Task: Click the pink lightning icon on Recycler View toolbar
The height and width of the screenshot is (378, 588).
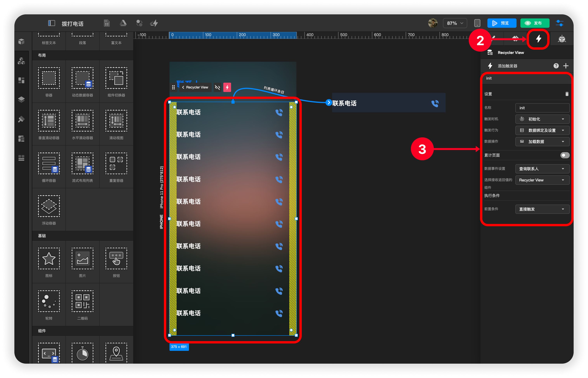Action: 227,87
